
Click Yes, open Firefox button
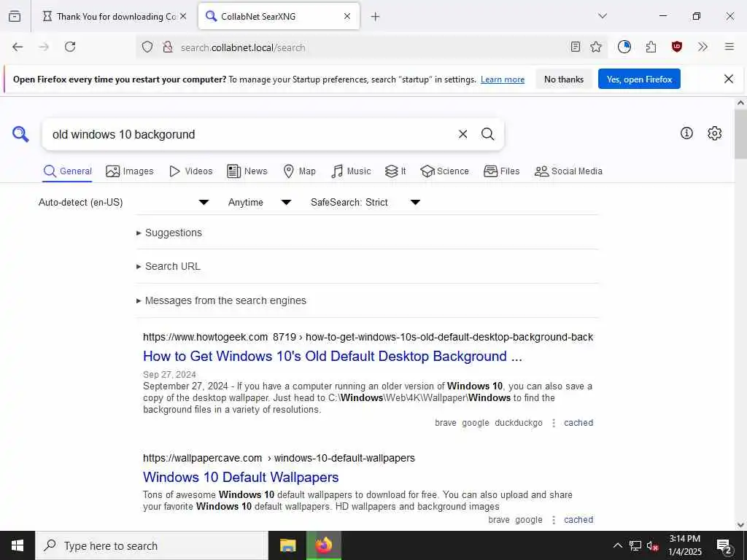pyautogui.click(x=639, y=79)
